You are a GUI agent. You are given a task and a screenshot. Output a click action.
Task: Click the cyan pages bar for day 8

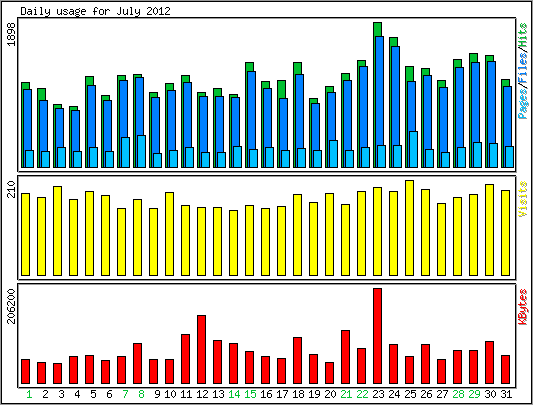(x=141, y=151)
